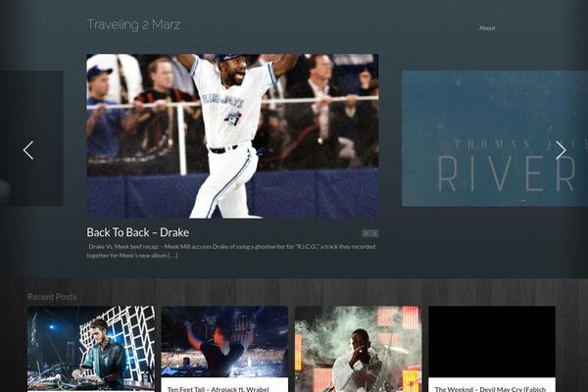Open the "Back To Back – Drake" post title
Image resolution: width=588 pixels, height=392 pixels.
click(x=137, y=232)
